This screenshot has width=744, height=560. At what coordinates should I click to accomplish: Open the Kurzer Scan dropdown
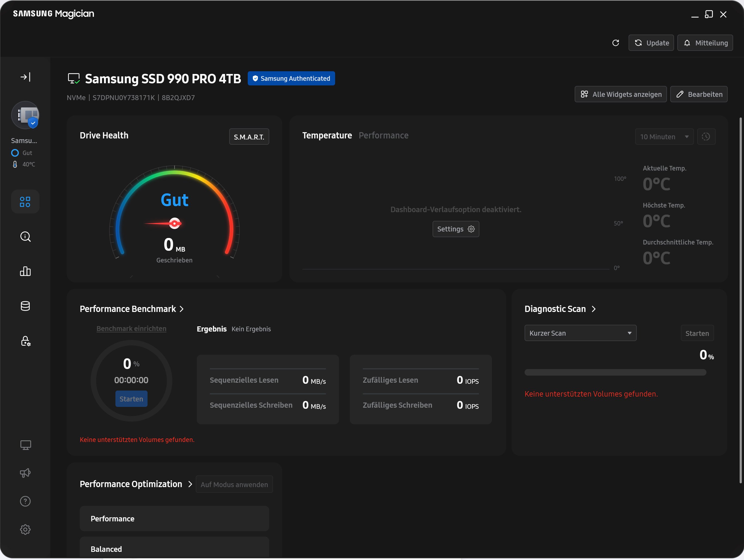[580, 333]
